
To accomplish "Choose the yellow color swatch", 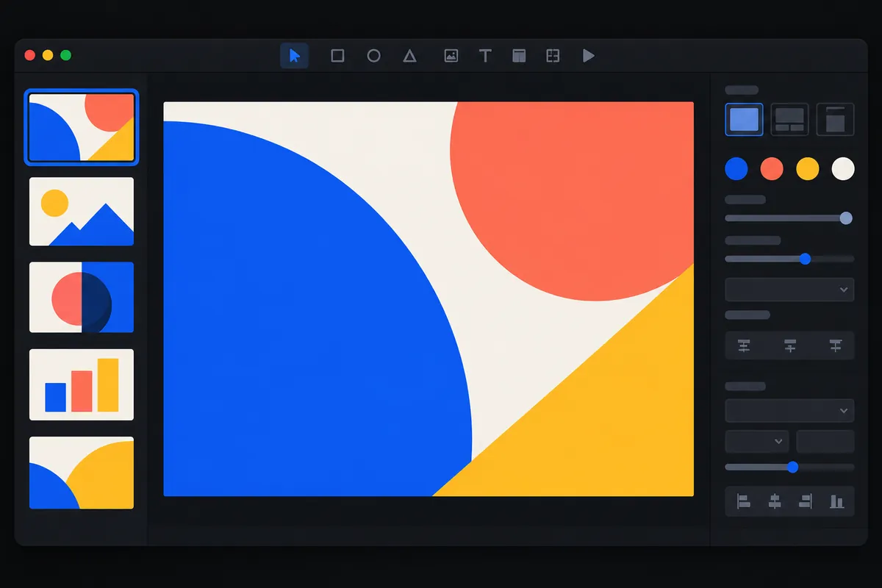I will point(808,169).
